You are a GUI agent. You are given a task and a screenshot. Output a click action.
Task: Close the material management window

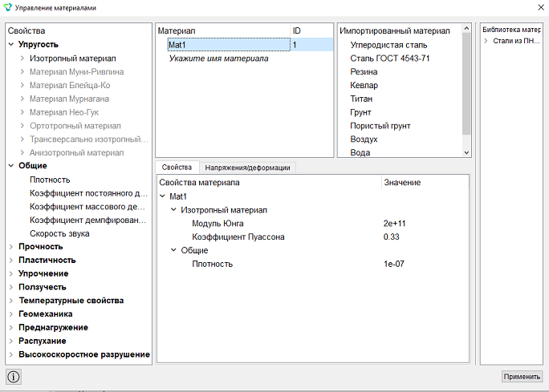coord(541,7)
